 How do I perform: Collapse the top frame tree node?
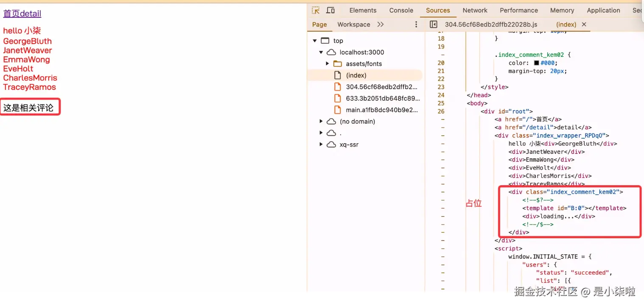315,41
